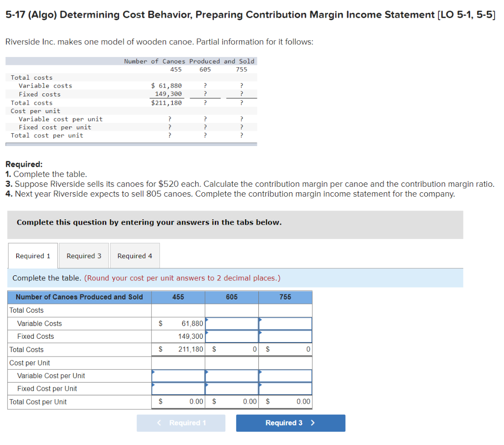Click the Required 3 navigation button
504x445 pixels.
[x=290, y=423]
